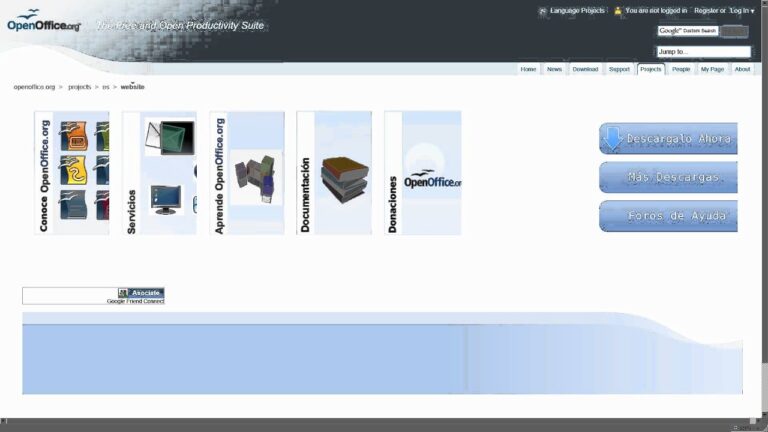Click the Language Projects globe icon
768x432 pixels.
pos(542,11)
